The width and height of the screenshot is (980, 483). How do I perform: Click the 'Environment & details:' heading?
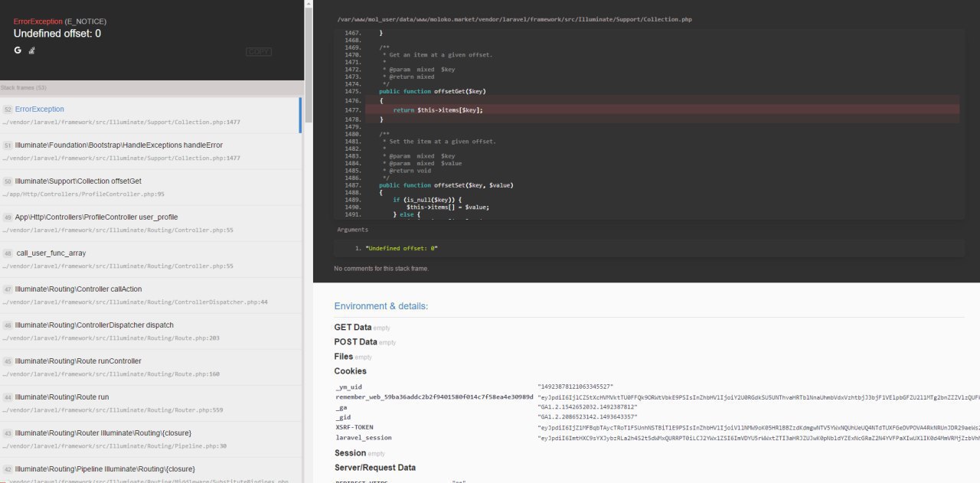click(x=381, y=306)
